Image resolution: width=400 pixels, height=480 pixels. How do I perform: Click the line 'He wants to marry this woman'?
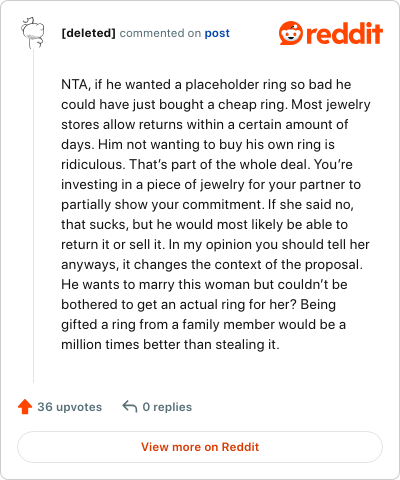(204, 284)
